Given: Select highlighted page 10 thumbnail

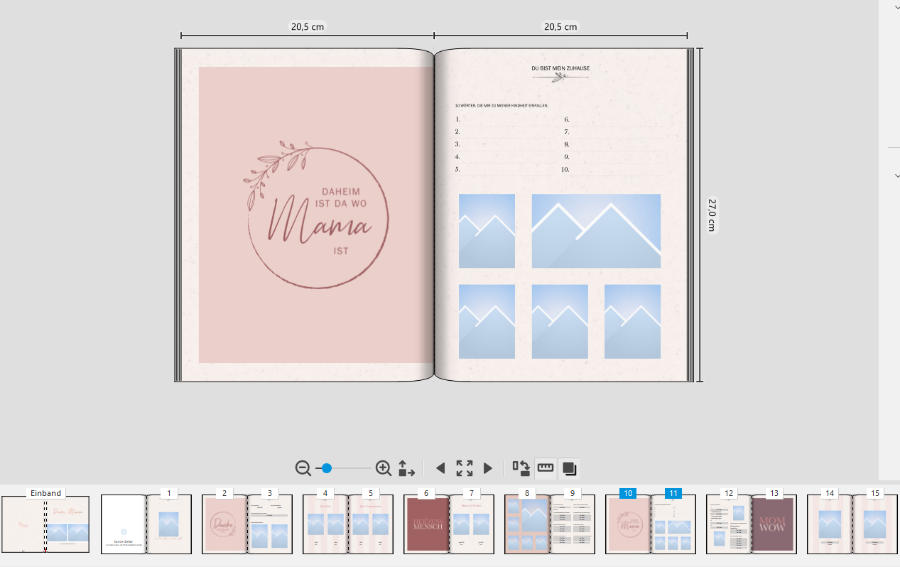Looking at the screenshot, I should click(x=628, y=525).
